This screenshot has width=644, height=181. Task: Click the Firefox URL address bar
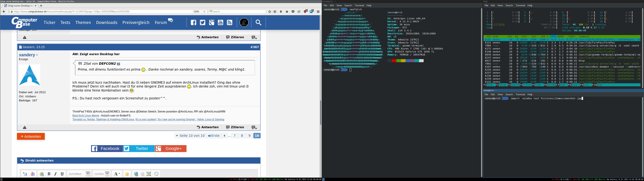(x=100, y=12)
